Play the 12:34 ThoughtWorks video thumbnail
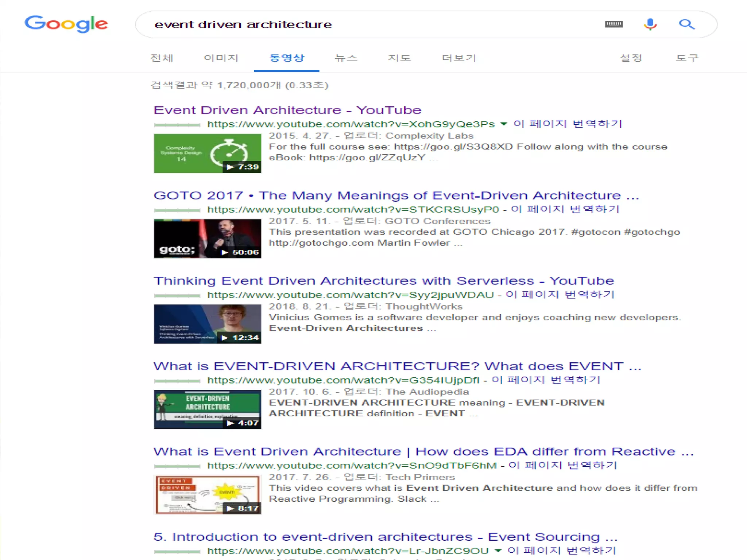 point(207,324)
